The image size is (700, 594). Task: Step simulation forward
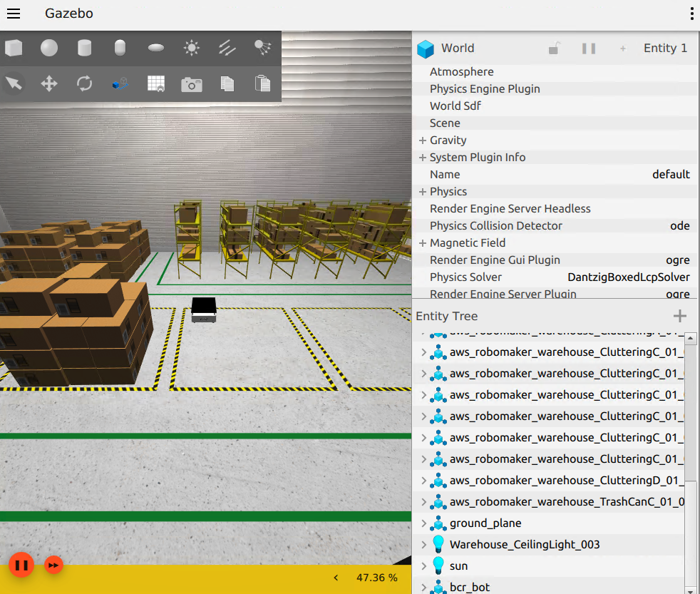click(53, 565)
